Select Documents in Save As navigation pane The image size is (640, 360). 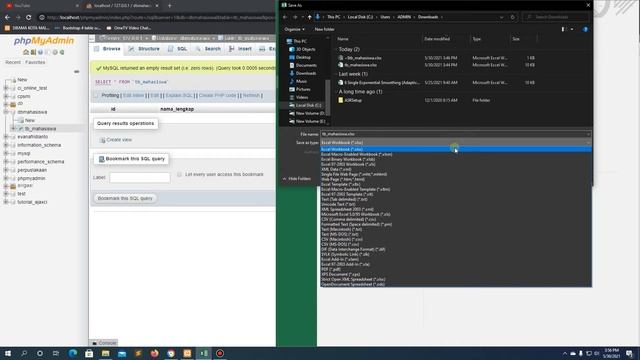coord(306,65)
